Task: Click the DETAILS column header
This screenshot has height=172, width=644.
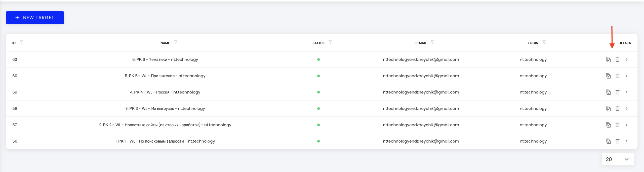Action: (625, 43)
